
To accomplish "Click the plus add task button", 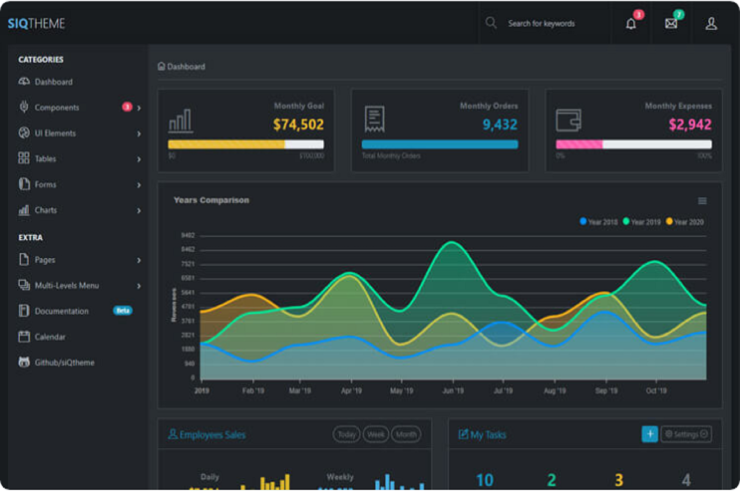I will 649,434.
